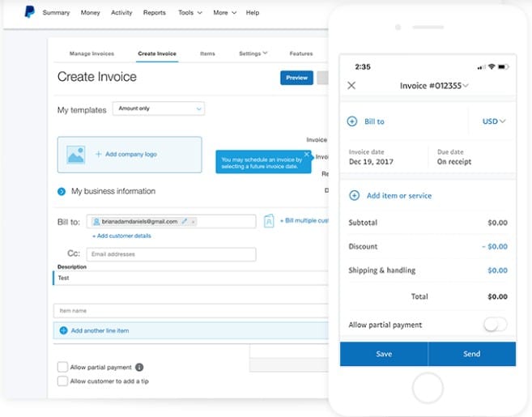Image resolution: width=532 pixels, height=417 pixels.
Task: Click the Description field with Test
Action: 190,278
